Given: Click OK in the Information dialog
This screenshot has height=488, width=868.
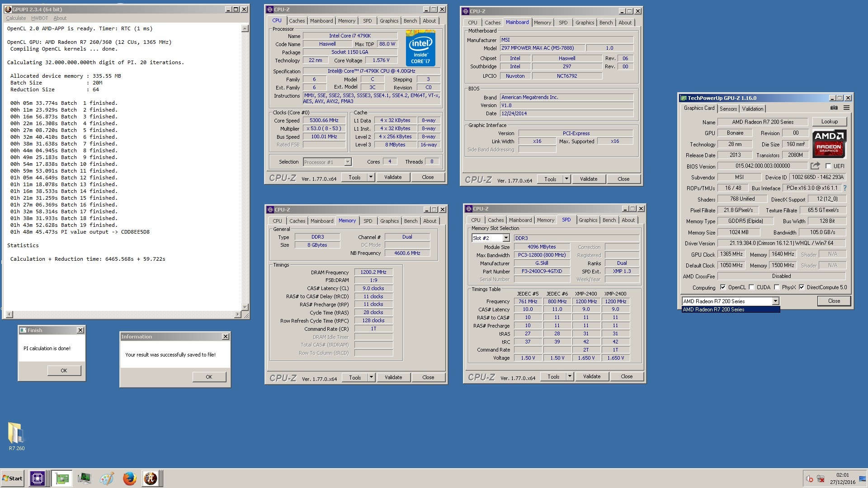Looking at the screenshot, I should click(209, 377).
